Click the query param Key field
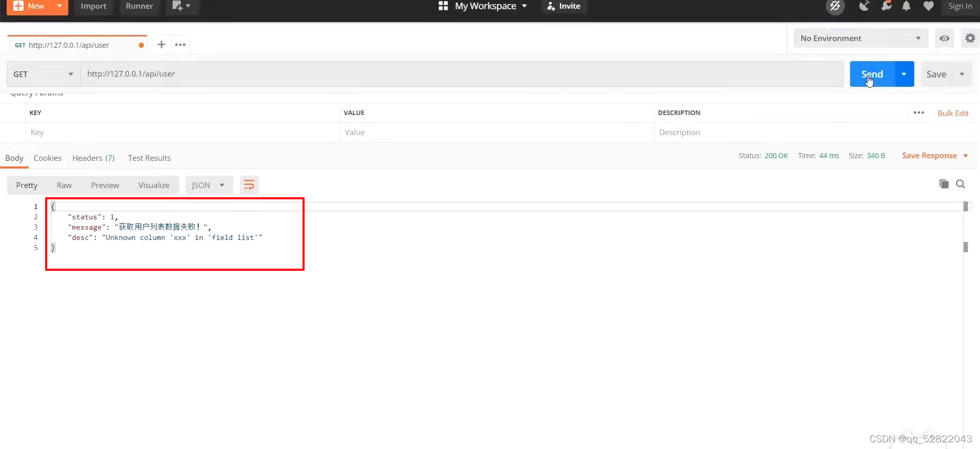 point(183,133)
